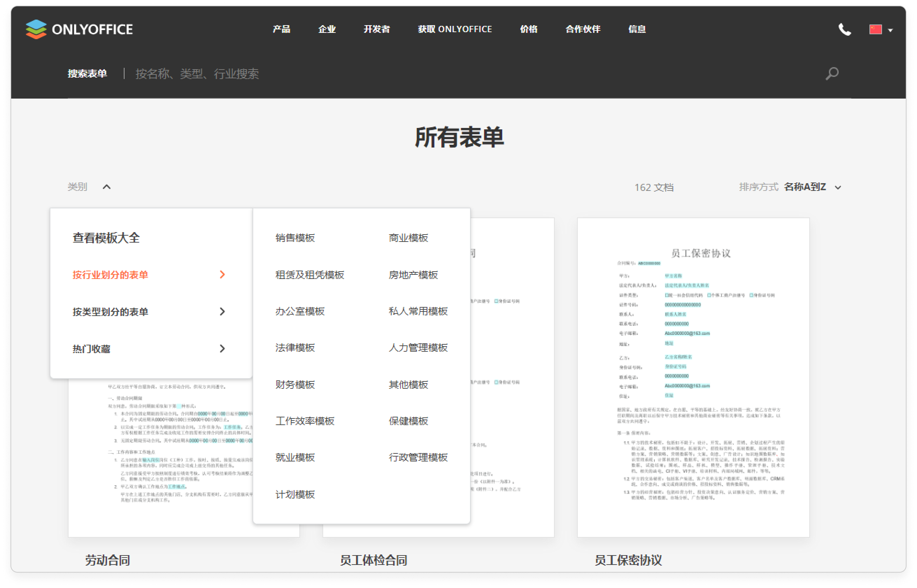The image size is (917, 588).
Task: Select 商业模板 category
Action: [408, 238]
